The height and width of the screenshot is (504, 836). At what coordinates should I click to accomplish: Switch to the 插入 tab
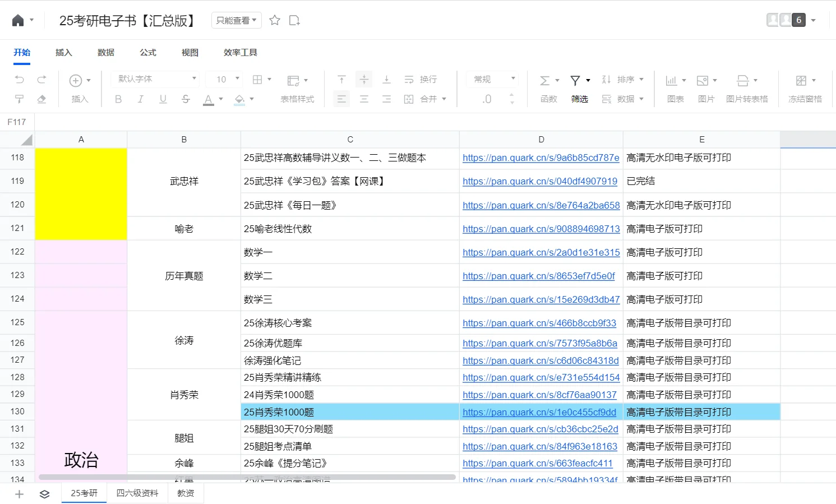pos(64,52)
